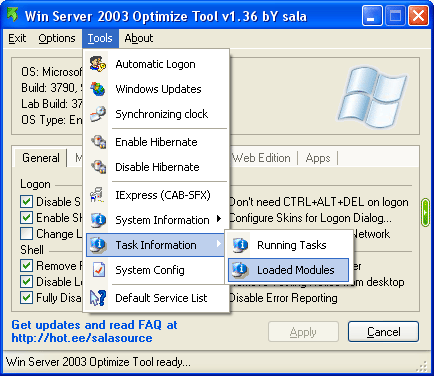Viewport: 434px width, 376px height.
Task: Close the Optimize Tool window
Action: pyautogui.click(x=418, y=16)
